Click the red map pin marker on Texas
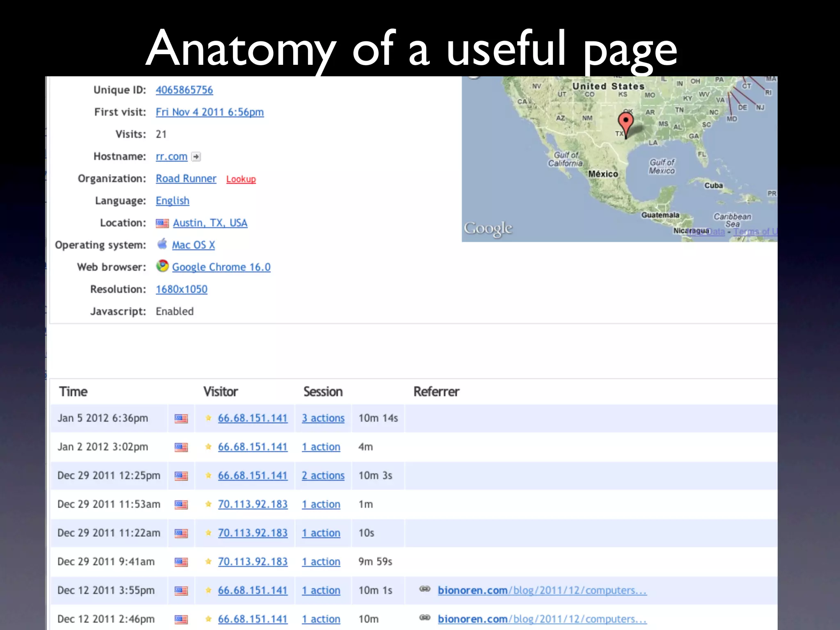The image size is (840, 630). [625, 125]
